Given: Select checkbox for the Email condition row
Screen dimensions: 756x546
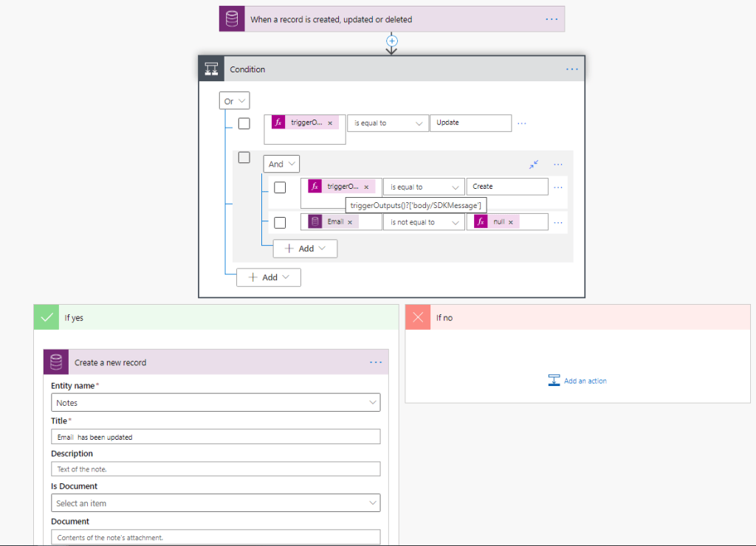Looking at the screenshot, I should 280,222.
